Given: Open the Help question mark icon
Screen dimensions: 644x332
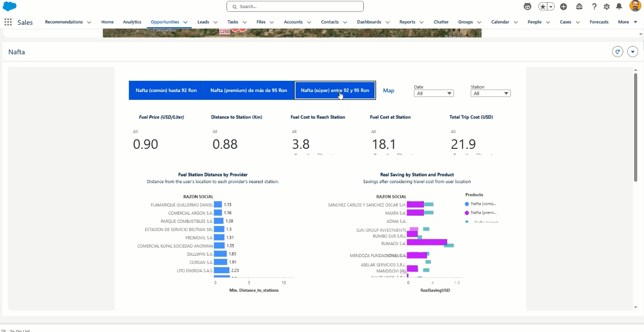Looking at the screenshot, I should tap(594, 6).
